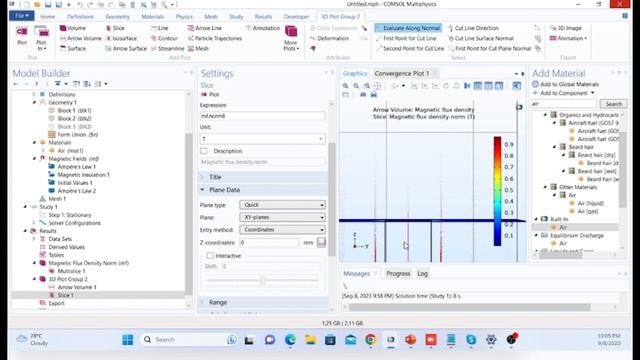Switch to the Home ribbon tab
640x360 pixels.
pos(48,17)
